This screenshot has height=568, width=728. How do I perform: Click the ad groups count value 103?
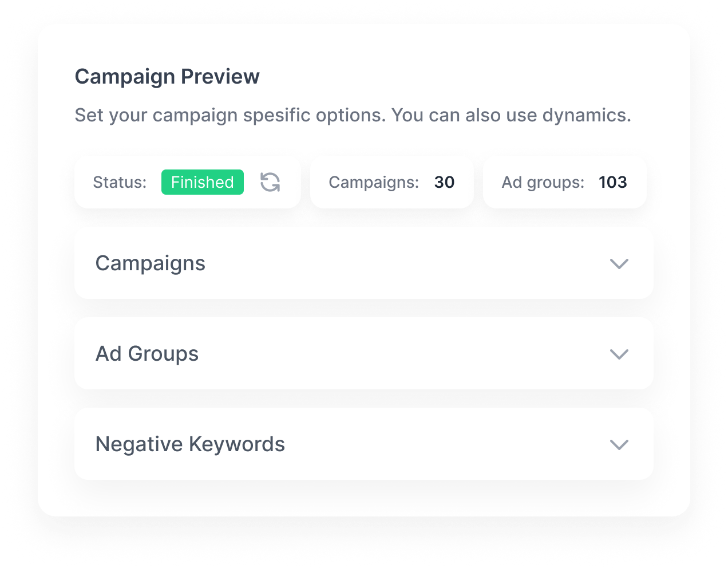pyautogui.click(x=613, y=182)
